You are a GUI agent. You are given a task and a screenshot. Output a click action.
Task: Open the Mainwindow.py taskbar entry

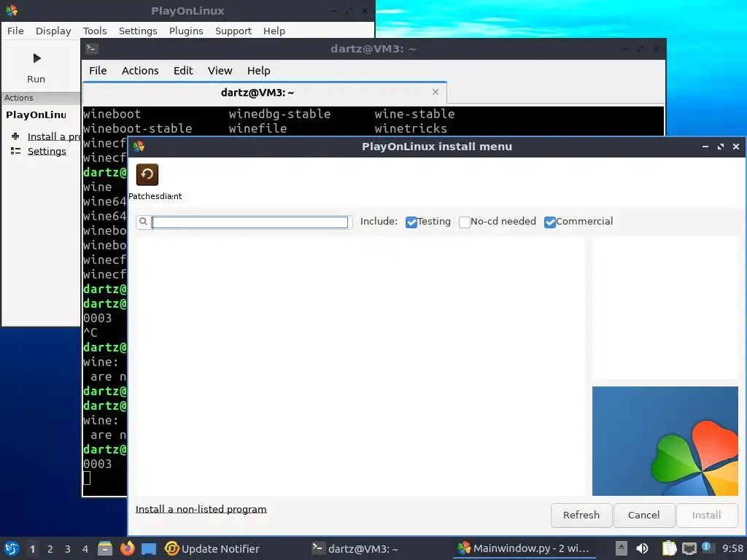point(523,548)
